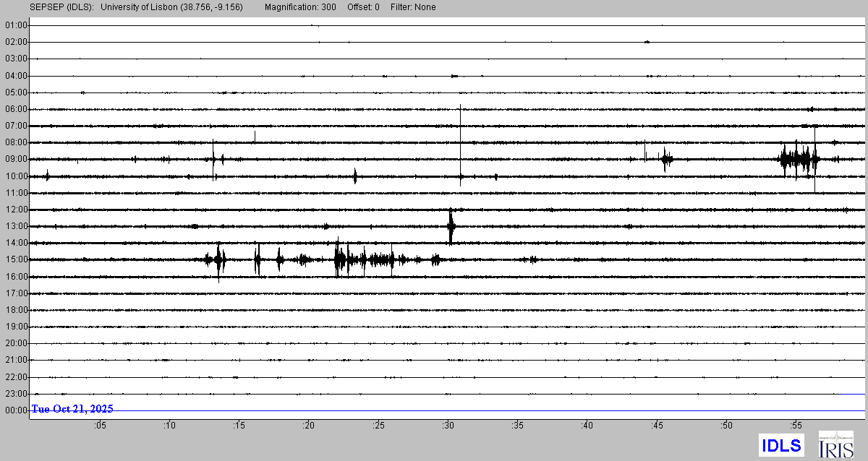Click the 13:00 trace burst near :30
The image size is (868, 461).
[x=451, y=226]
